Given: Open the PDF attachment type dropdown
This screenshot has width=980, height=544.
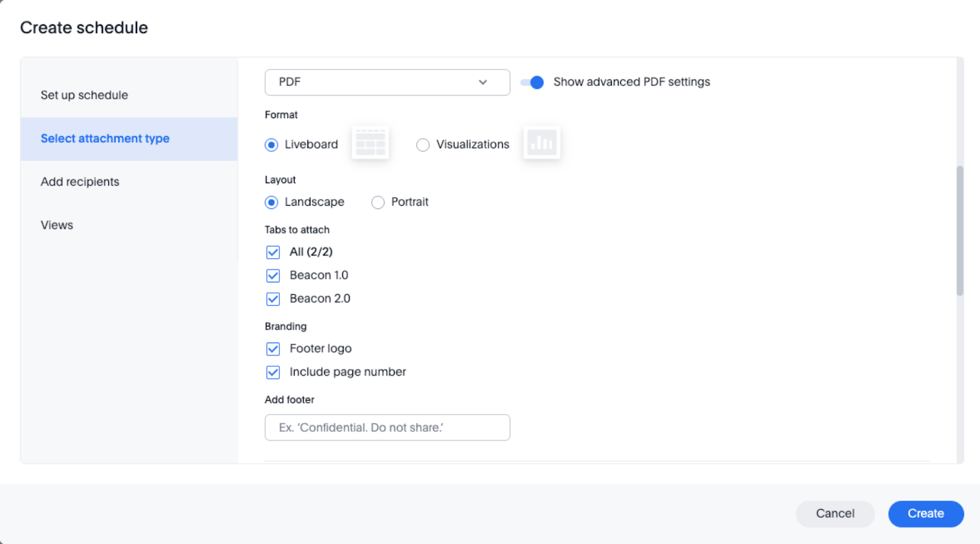Looking at the screenshot, I should [x=387, y=82].
